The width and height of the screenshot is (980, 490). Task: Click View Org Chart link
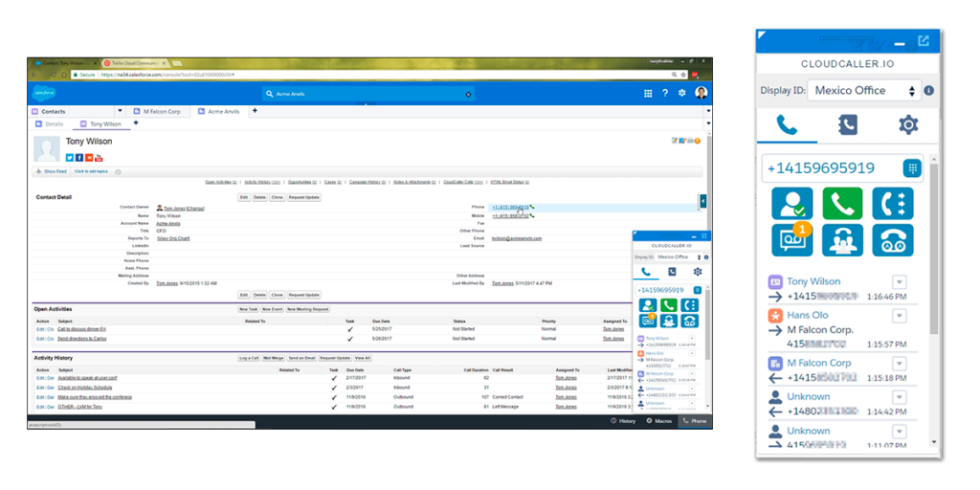173,238
